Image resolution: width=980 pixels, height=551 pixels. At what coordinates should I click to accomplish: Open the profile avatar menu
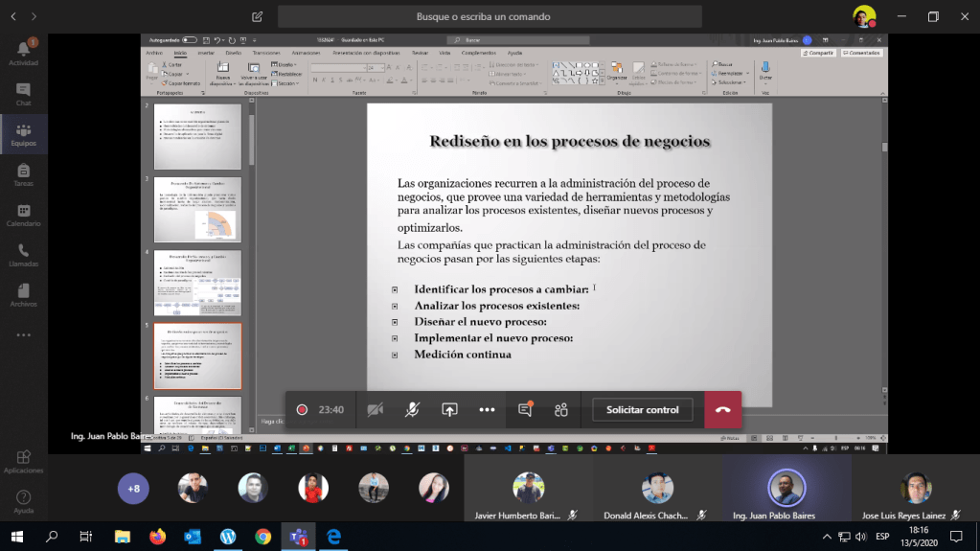click(x=863, y=16)
